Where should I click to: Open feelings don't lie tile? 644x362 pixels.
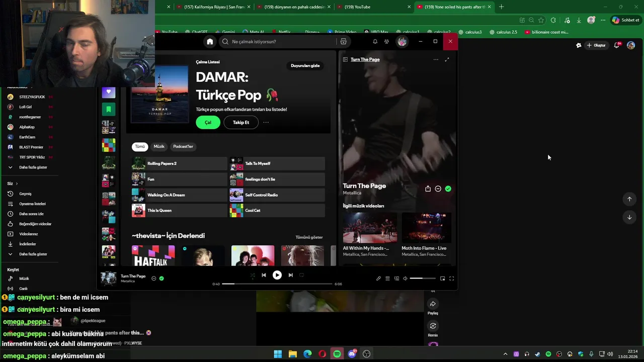point(277,179)
